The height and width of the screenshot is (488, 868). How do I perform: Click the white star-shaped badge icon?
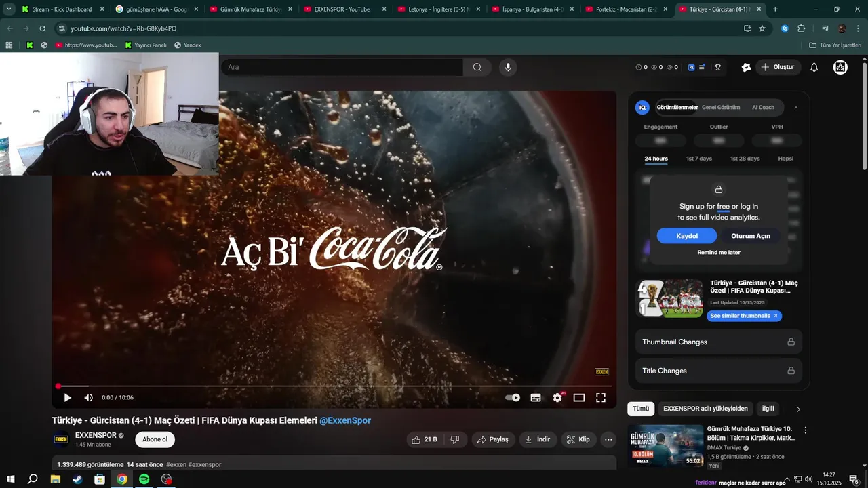point(747,67)
